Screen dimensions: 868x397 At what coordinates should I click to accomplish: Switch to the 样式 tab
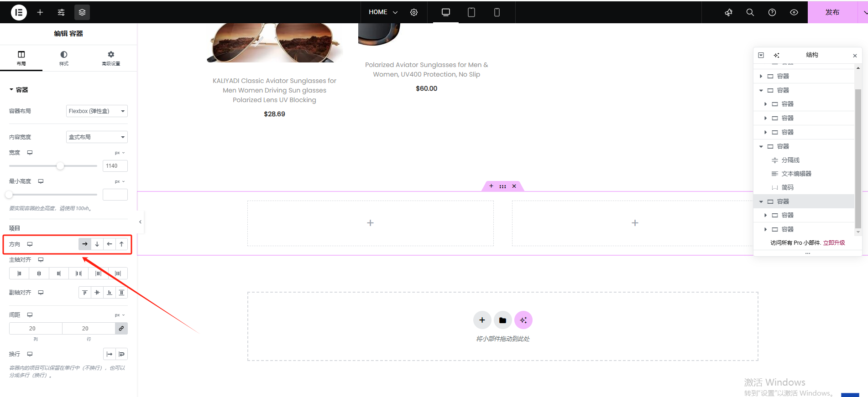(x=64, y=58)
